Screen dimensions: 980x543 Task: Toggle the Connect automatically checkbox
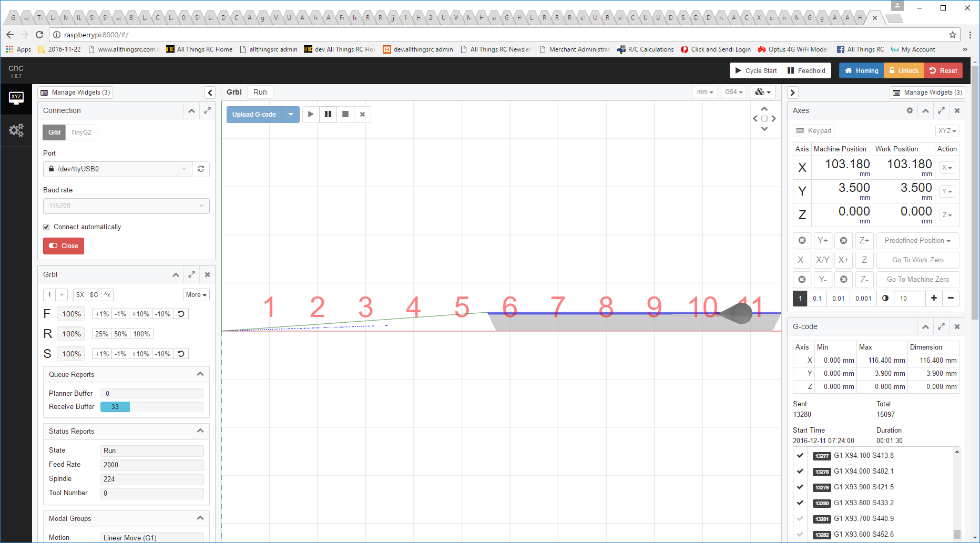pyautogui.click(x=46, y=227)
